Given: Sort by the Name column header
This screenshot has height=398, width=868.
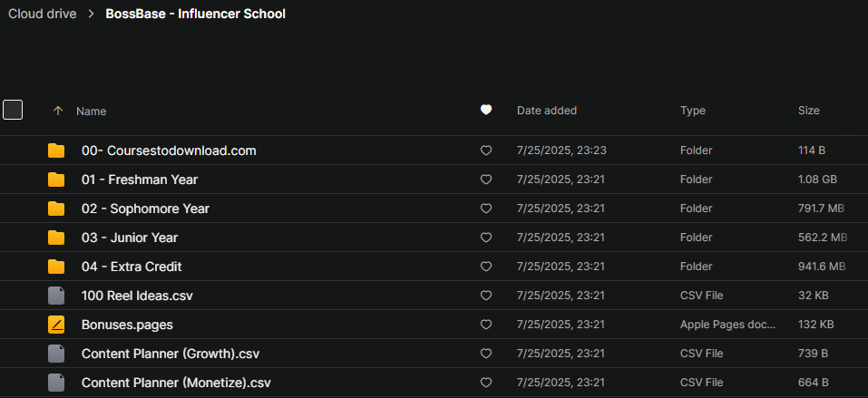Looking at the screenshot, I should tap(92, 112).
